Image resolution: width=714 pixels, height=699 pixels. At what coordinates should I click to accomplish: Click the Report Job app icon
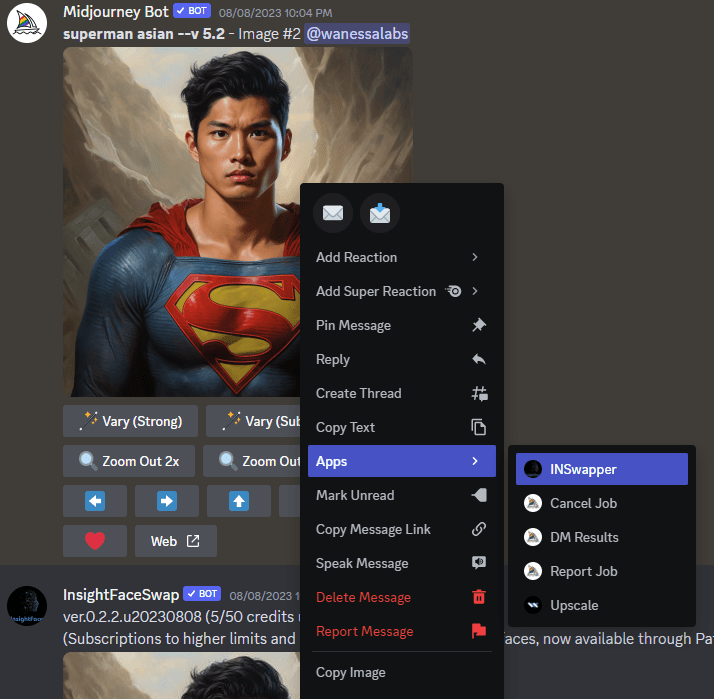(x=533, y=571)
